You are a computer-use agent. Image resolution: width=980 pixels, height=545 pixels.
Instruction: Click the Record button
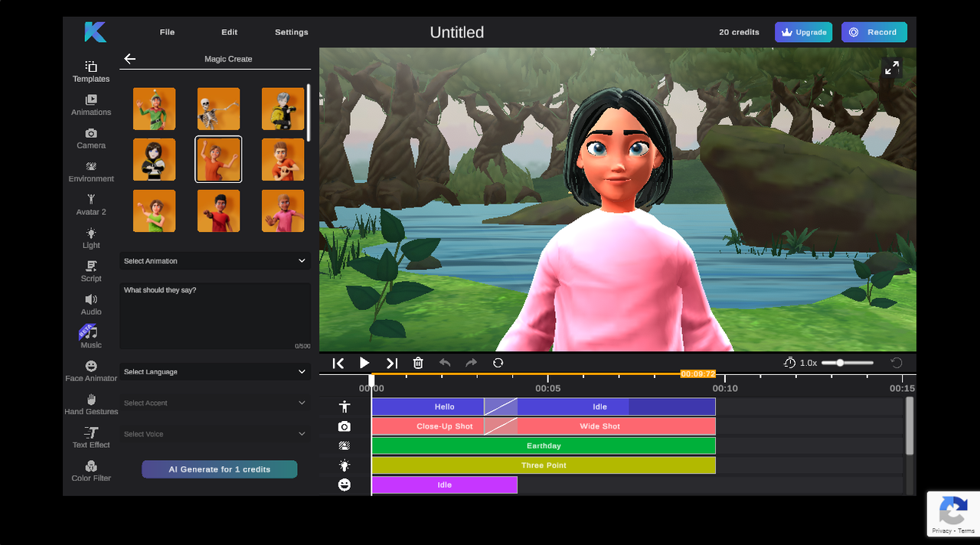[874, 32]
